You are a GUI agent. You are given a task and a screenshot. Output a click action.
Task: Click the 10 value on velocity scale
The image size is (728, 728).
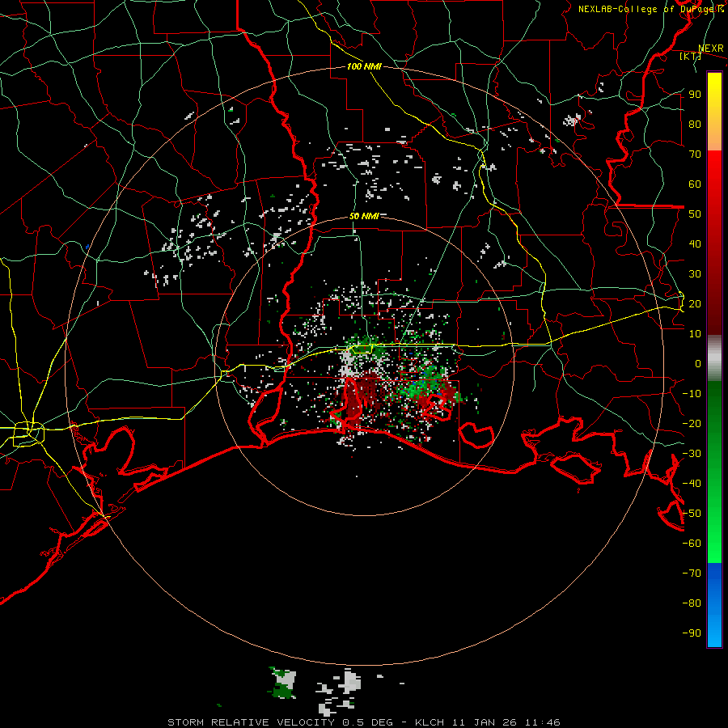coord(695,334)
